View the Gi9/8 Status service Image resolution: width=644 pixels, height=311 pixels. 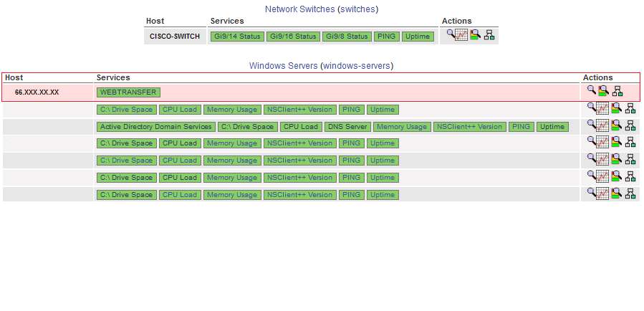coord(347,37)
